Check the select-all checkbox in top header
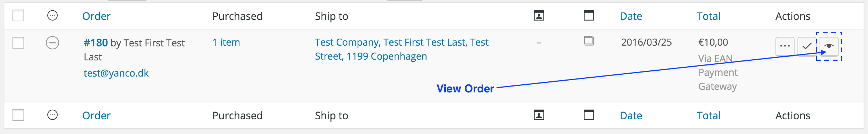This screenshot has height=134, width=868. 18,15
